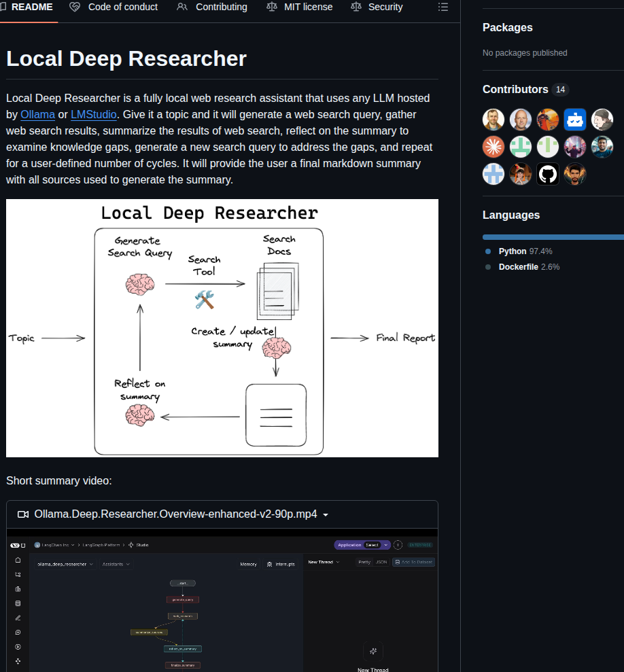Click Add To Dataset button in video preview
Screen dimensions: 624x672
pyautogui.click(x=413, y=562)
